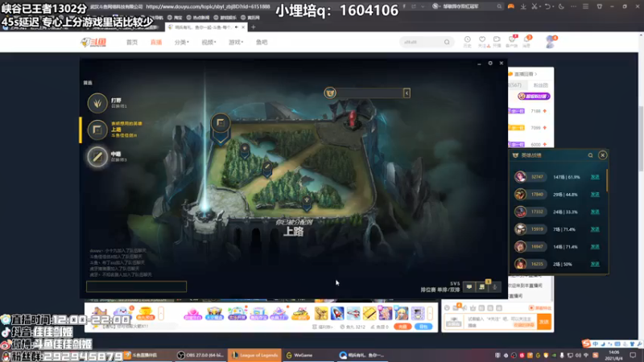Open the 首页 home tab
Viewport: 644px width, 362px height.
point(132,43)
